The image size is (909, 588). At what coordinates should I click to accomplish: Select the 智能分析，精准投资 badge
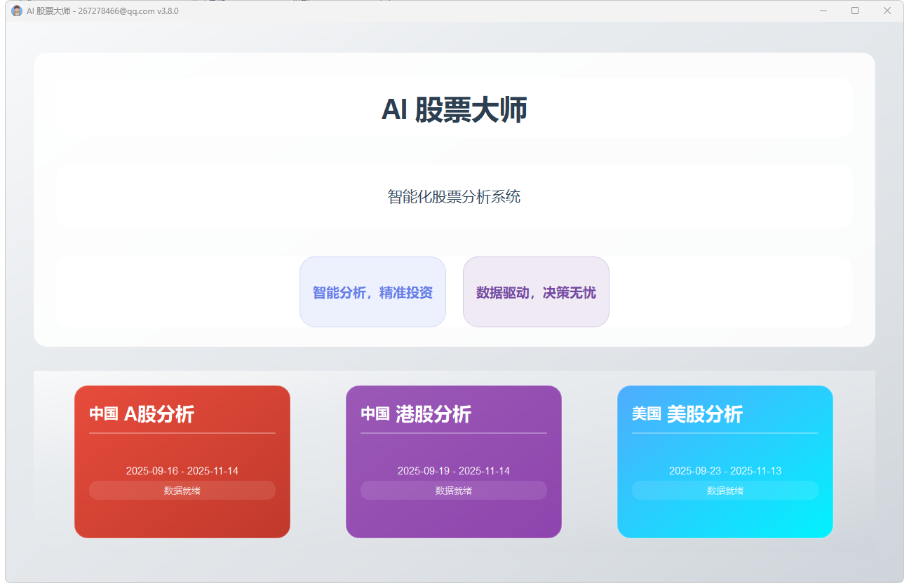pyautogui.click(x=372, y=292)
